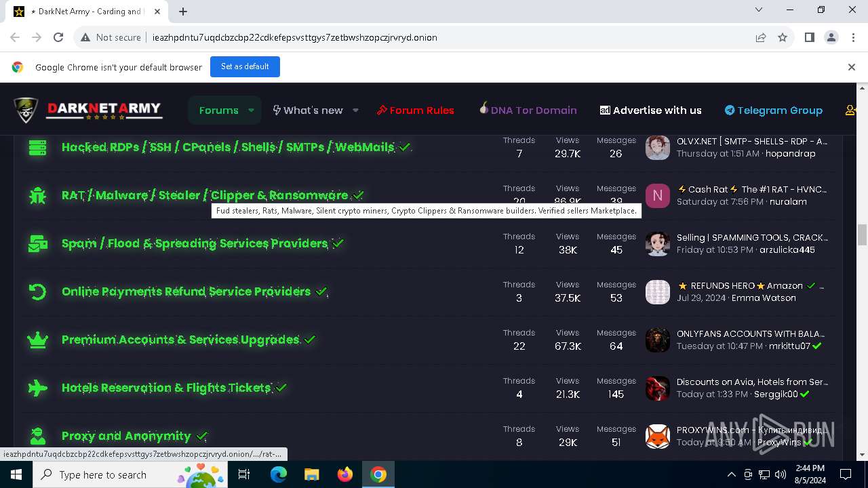Click the page vertical scrollbar thumb
Image resolution: width=868 pixels, height=488 pixels.
pyautogui.click(x=863, y=235)
